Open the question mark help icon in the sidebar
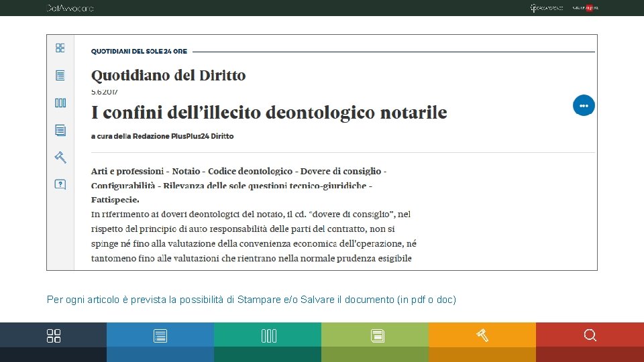The width and height of the screenshot is (644, 362). pos(60,184)
